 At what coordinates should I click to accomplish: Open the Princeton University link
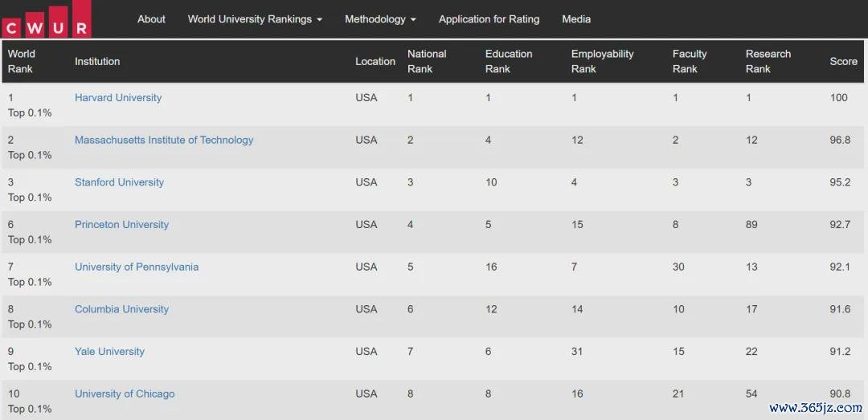click(122, 224)
